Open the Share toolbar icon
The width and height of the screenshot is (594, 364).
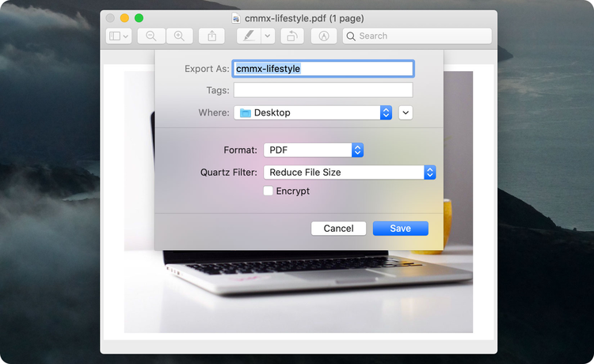click(x=211, y=36)
